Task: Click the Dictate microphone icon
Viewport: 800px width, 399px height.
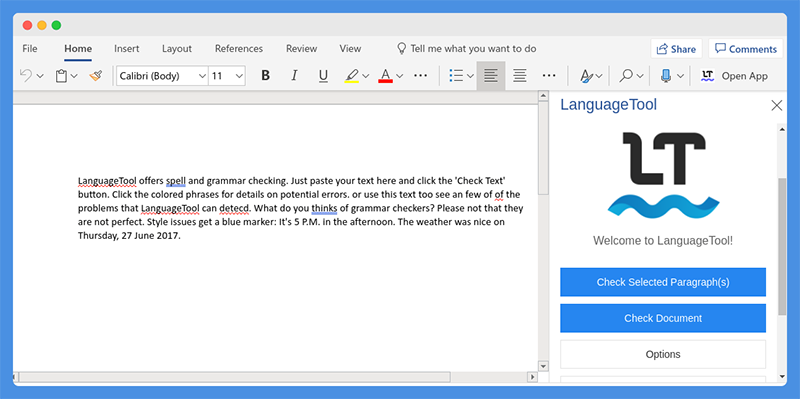Action: pyautogui.click(x=666, y=76)
